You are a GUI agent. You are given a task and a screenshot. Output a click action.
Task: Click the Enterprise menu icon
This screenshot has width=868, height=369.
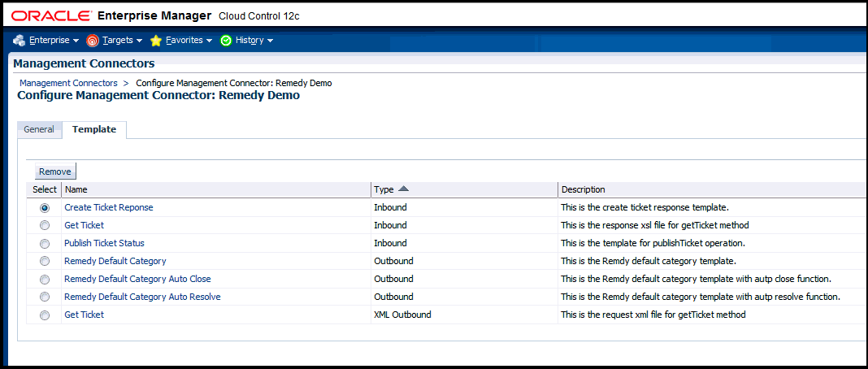click(20, 41)
